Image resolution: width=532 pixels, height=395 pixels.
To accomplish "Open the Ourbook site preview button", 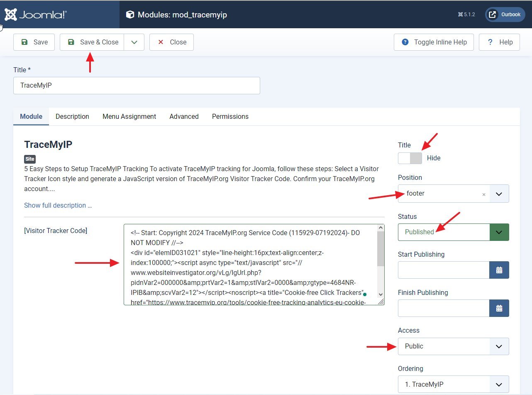I will tap(505, 15).
